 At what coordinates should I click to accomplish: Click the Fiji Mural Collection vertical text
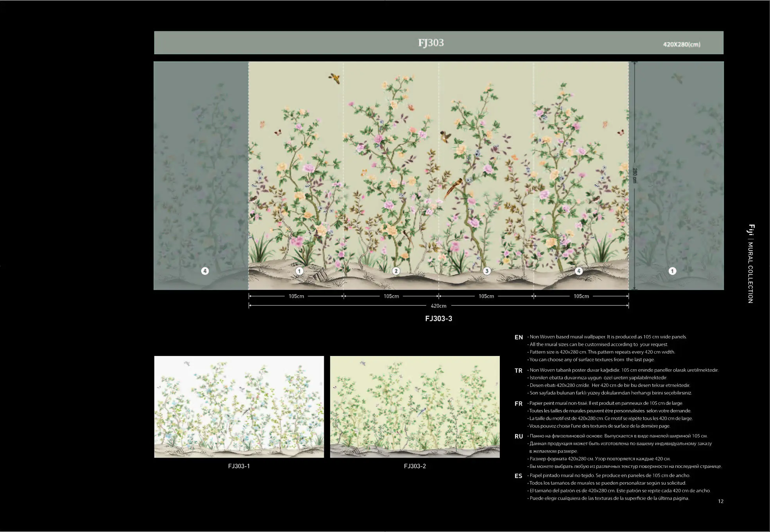tap(750, 264)
